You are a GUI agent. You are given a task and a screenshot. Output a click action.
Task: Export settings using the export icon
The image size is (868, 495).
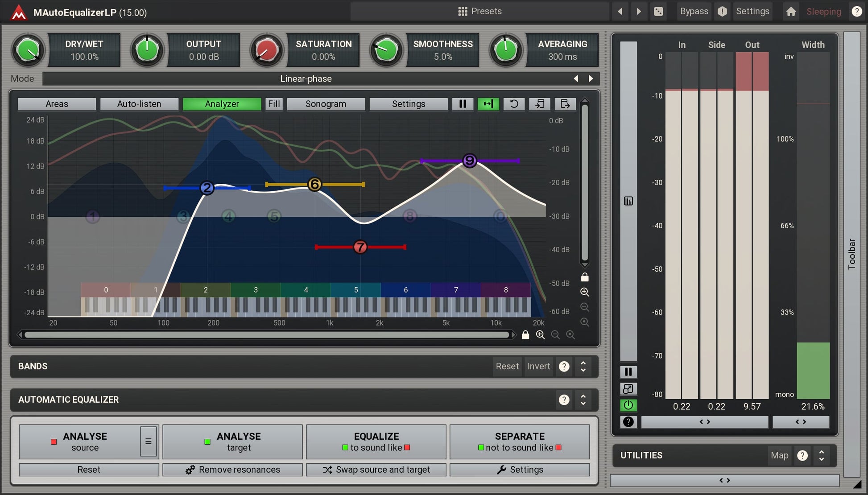coord(565,104)
